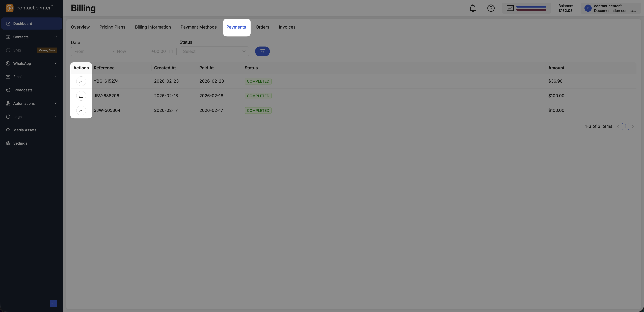Open Media Assets page

(24, 130)
